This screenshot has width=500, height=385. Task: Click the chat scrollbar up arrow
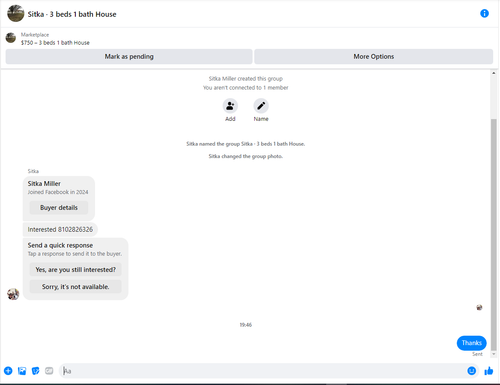[x=494, y=73]
